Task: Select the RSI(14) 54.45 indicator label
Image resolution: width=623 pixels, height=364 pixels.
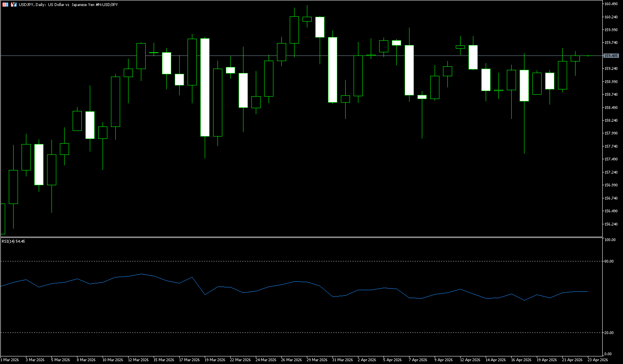Action: (13, 241)
